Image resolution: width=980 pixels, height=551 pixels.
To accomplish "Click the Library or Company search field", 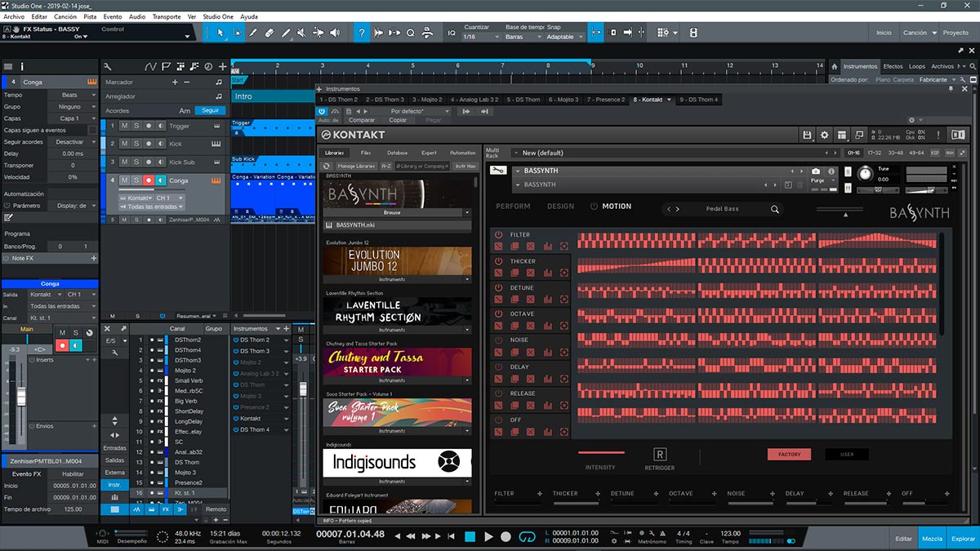I will 422,166.
